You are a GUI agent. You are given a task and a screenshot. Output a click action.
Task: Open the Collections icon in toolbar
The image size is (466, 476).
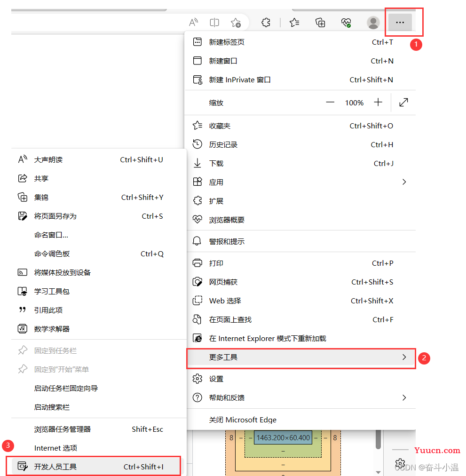tap(320, 22)
